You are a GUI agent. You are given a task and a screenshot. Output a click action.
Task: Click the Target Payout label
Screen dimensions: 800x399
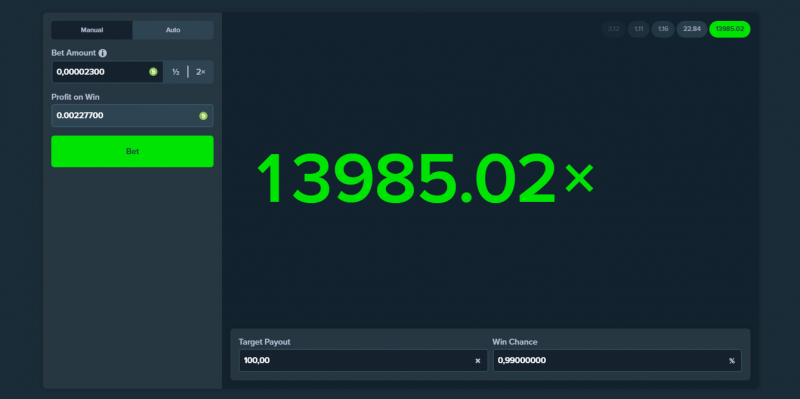(264, 342)
